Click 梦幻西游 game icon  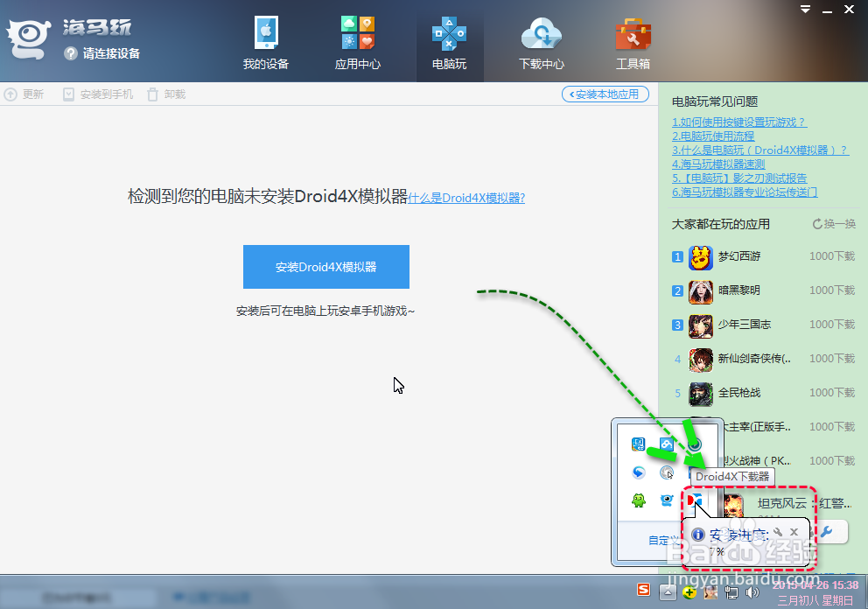pos(701,257)
